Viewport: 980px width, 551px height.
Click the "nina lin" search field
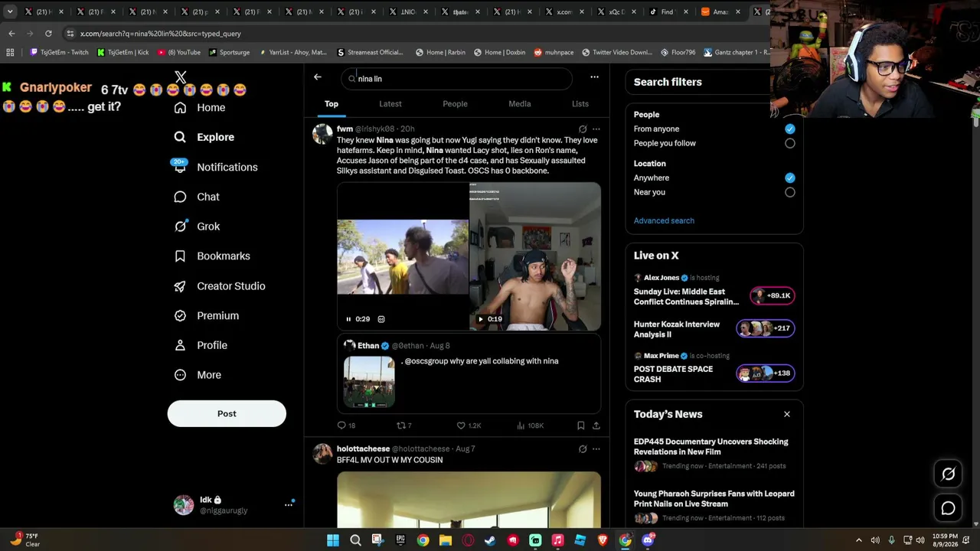tap(456, 79)
